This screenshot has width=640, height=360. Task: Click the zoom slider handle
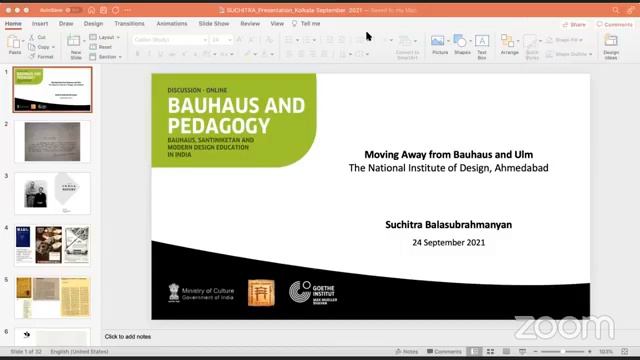coord(562,351)
